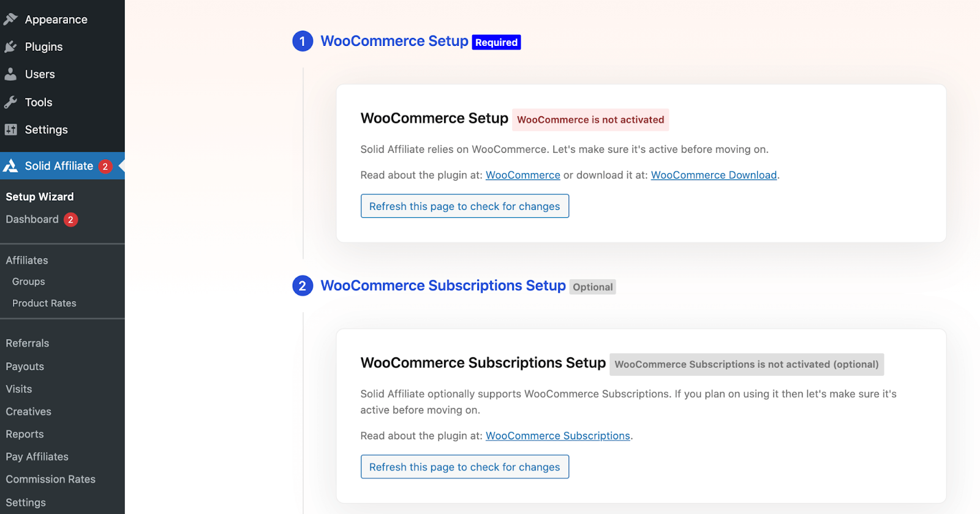Open the WooCommerce Subscriptions link
The height and width of the screenshot is (514, 980).
click(558, 436)
